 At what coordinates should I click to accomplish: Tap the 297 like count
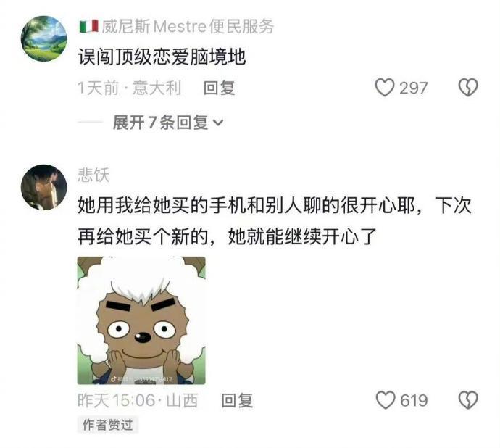click(x=413, y=88)
